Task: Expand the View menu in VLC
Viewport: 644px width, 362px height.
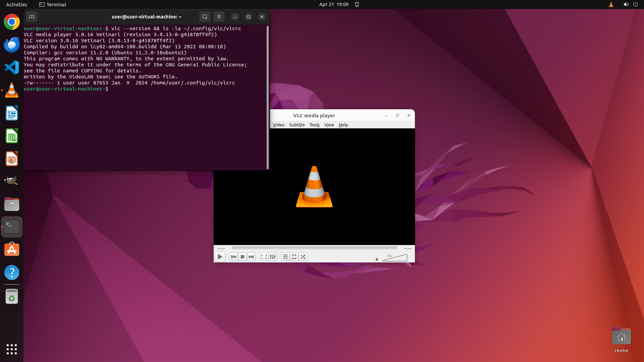Action: [x=329, y=125]
